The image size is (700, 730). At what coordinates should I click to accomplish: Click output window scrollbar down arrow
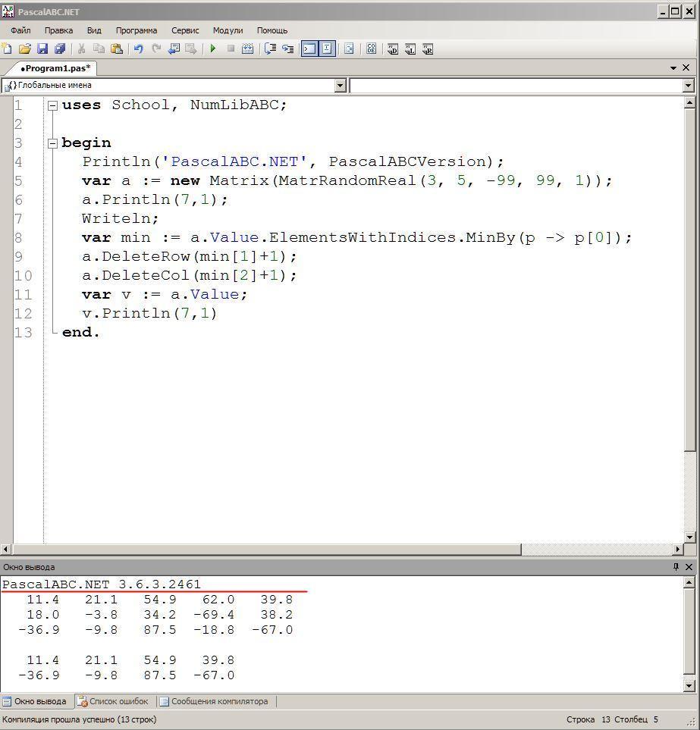click(689, 685)
